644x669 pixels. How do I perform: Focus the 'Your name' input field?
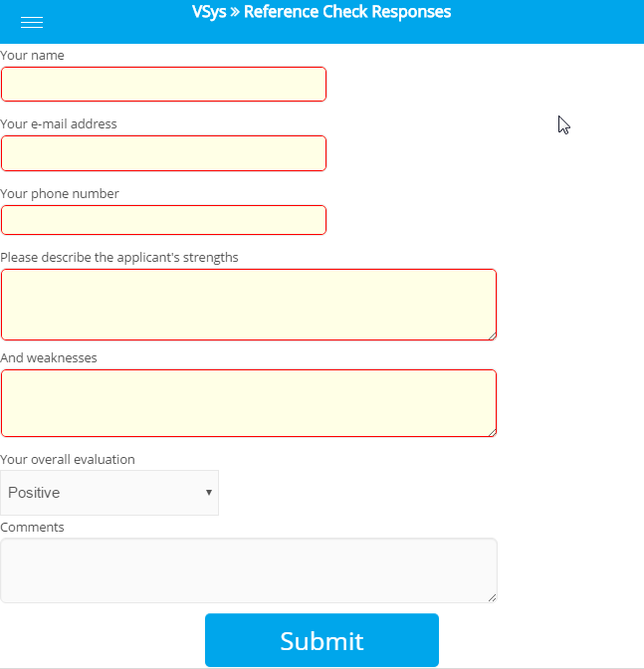(163, 85)
